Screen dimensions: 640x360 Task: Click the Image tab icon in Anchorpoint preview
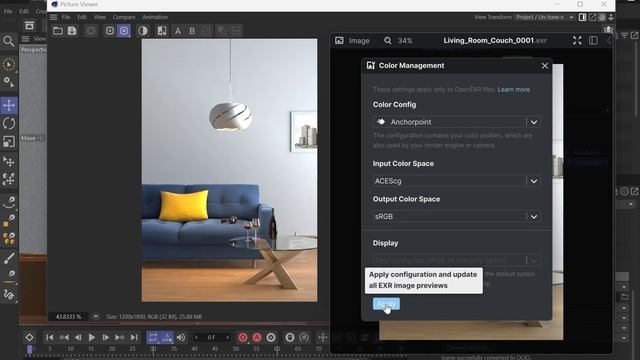(x=339, y=40)
